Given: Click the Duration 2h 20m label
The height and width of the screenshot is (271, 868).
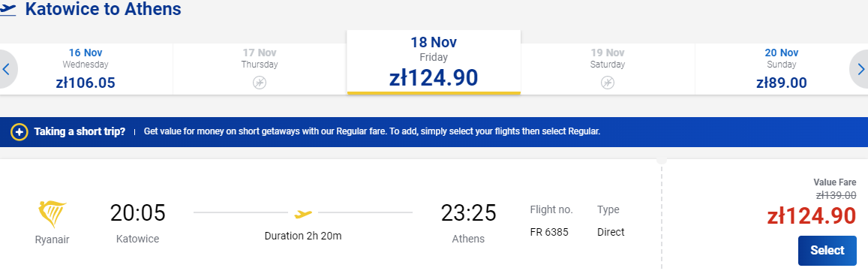Looking at the screenshot, I should (x=303, y=236).
